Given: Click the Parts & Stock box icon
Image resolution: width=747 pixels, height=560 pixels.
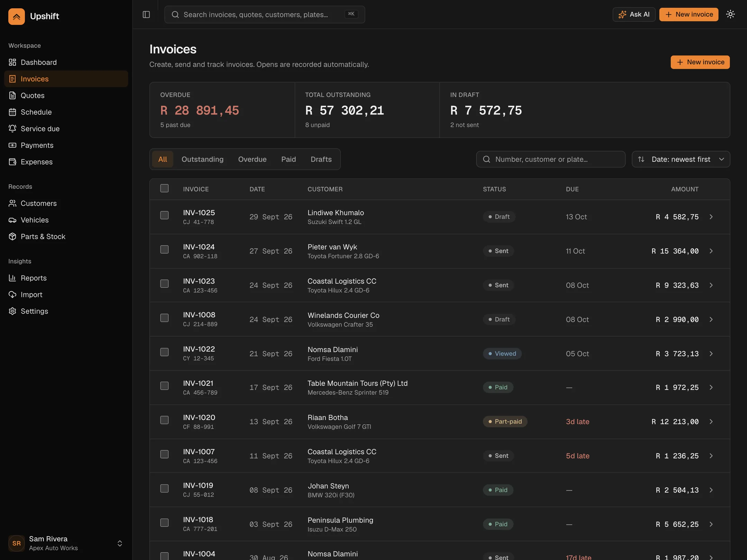Looking at the screenshot, I should pyautogui.click(x=12, y=236).
